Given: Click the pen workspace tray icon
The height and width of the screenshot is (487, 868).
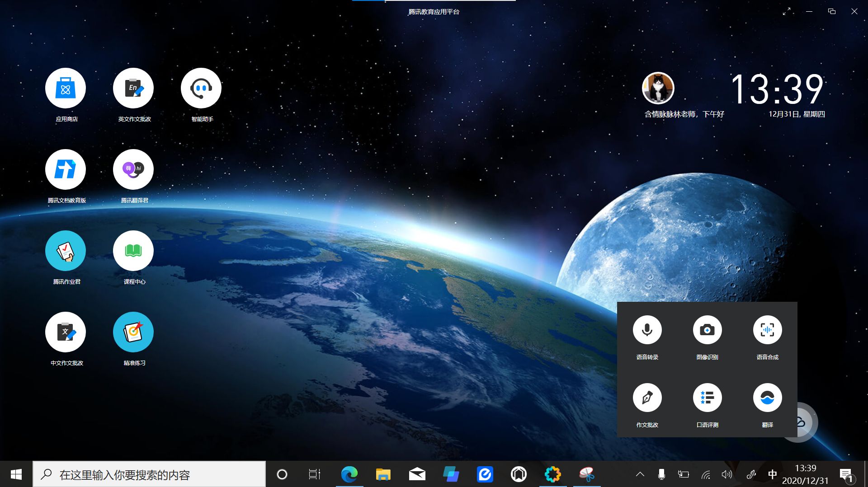Looking at the screenshot, I should pos(751,474).
